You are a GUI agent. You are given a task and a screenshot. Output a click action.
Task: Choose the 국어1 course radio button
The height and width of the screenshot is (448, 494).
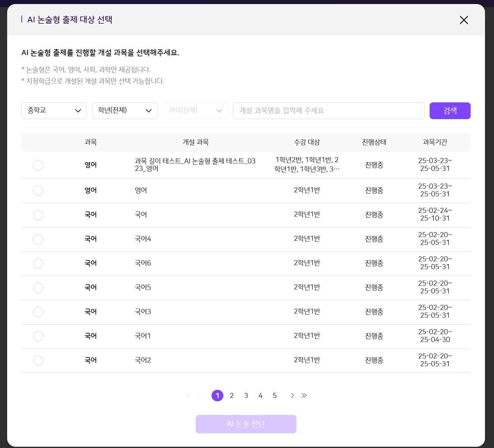click(x=38, y=336)
